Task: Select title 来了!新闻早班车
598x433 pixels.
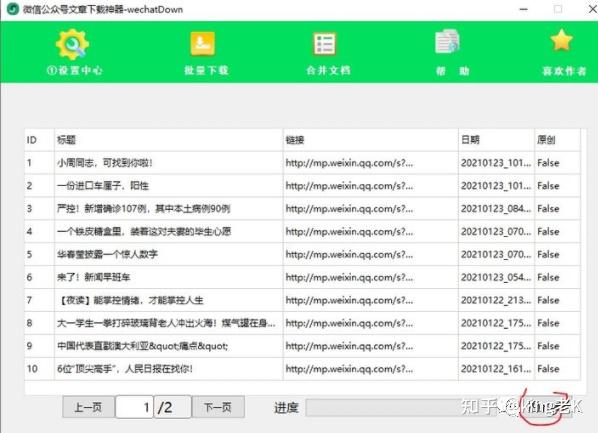Action: point(93,277)
